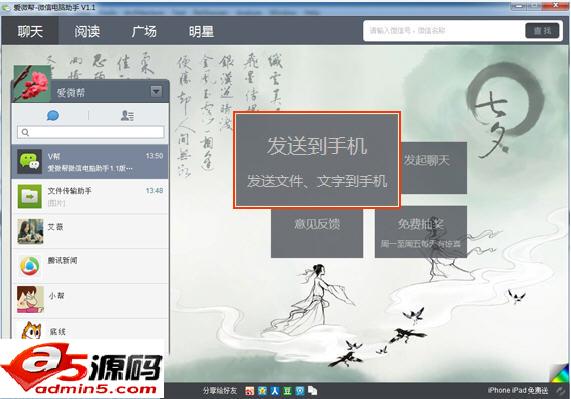The image size is (571, 399).
Task: Click the contact search box
Action: click(x=91, y=132)
